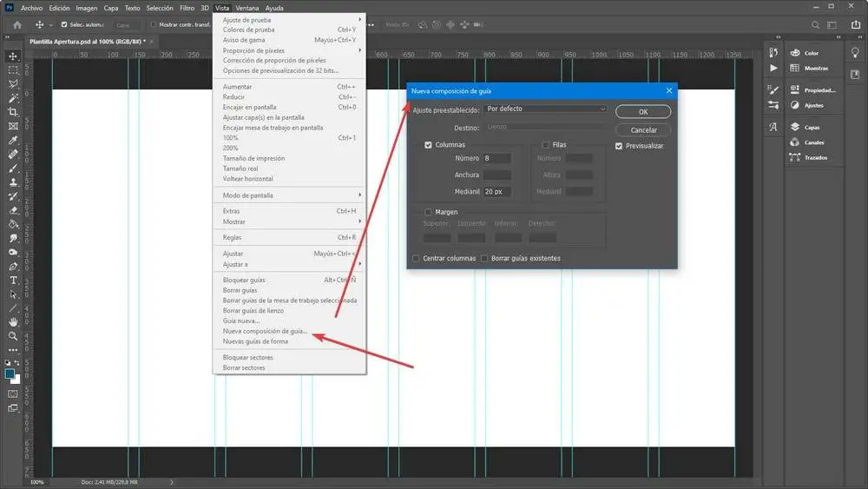Click the white background color swatch
868x489 pixels.
click(17, 380)
